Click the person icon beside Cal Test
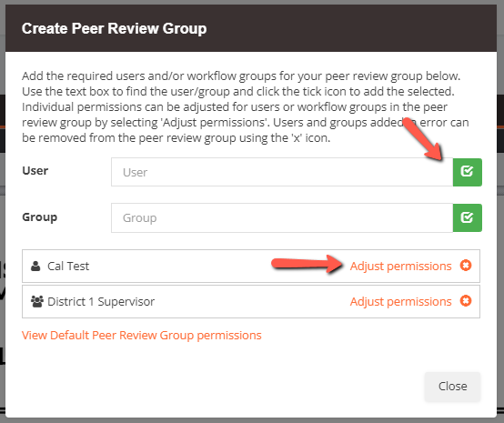504x423 pixels. (x=35, y=266)
